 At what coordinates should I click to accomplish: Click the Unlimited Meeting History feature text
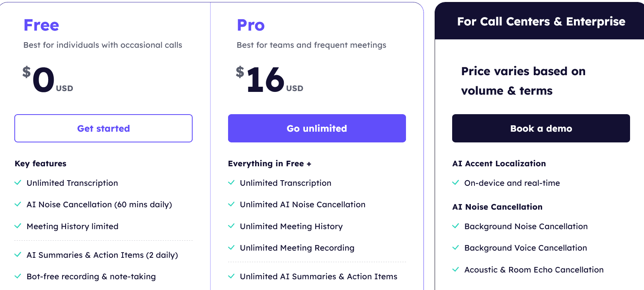click(x=291, y=226)
